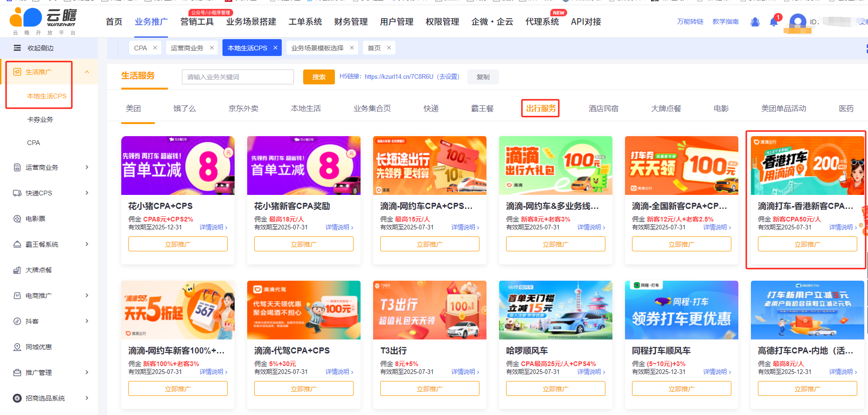This screenshot has height=415, width=868.
Task: Click the 生活推广 sidebar icon
Action: point(17,72)
